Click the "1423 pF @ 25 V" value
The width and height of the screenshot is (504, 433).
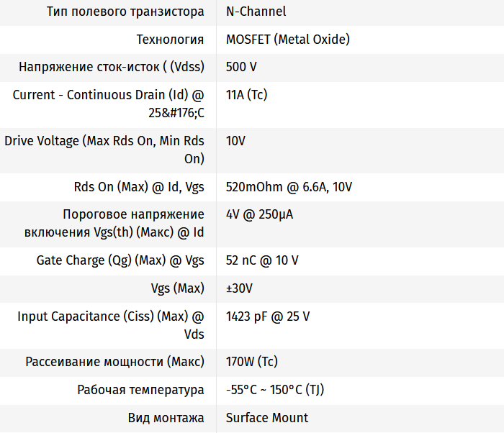[x=268, y=316]
